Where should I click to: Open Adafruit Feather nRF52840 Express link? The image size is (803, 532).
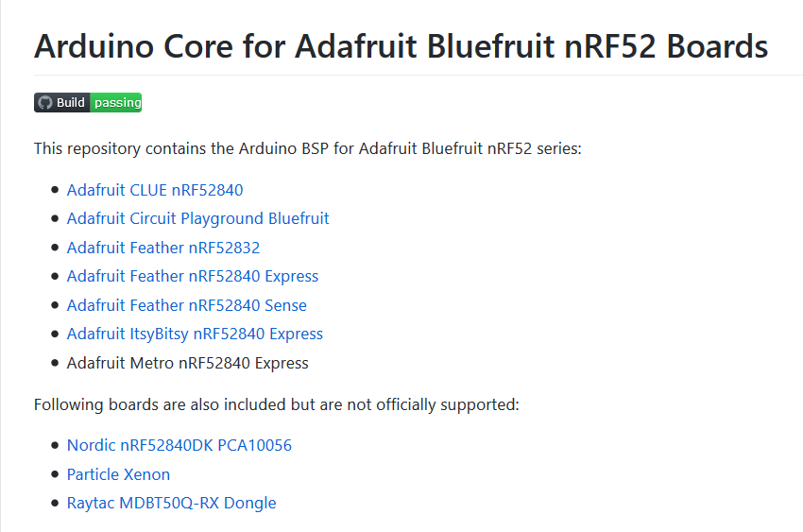(192, 276)
